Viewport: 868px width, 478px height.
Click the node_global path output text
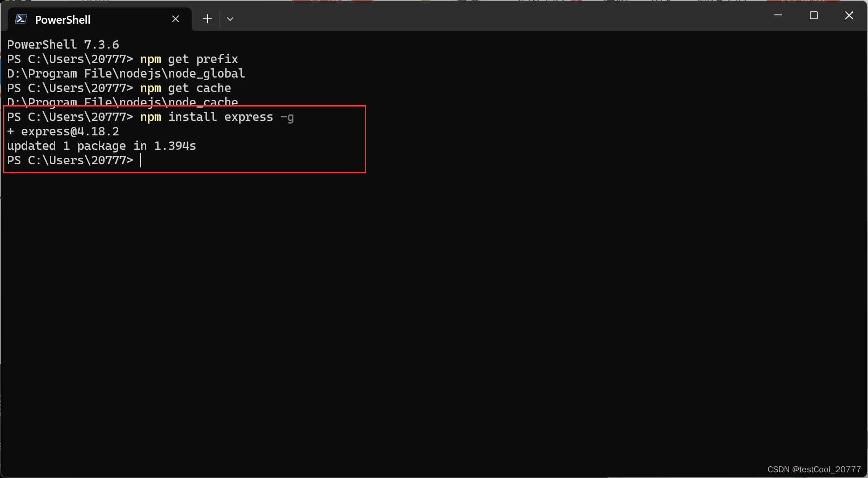126,73
